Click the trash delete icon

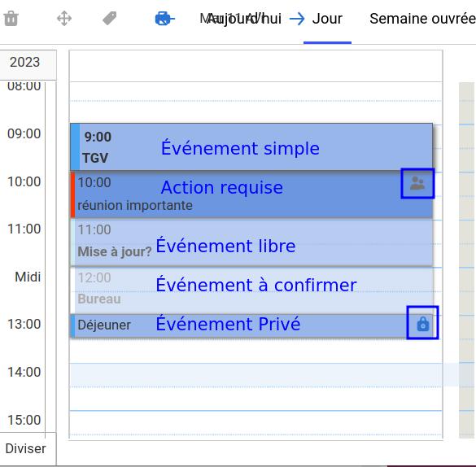(11, 19)
